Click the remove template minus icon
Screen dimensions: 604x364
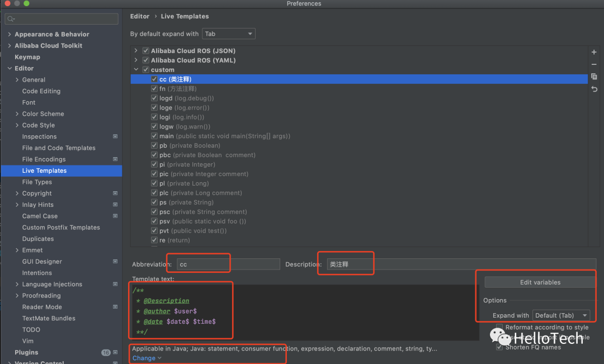click(x=594, y=64)
